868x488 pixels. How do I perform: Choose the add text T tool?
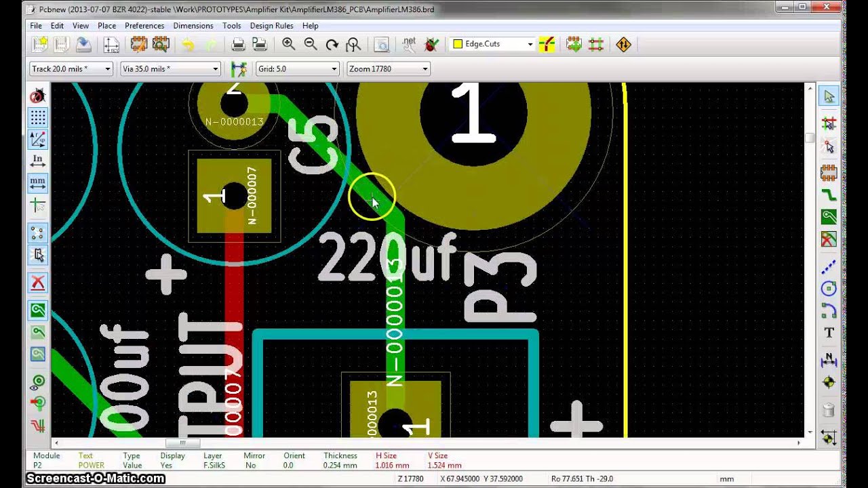click(829, 333)
